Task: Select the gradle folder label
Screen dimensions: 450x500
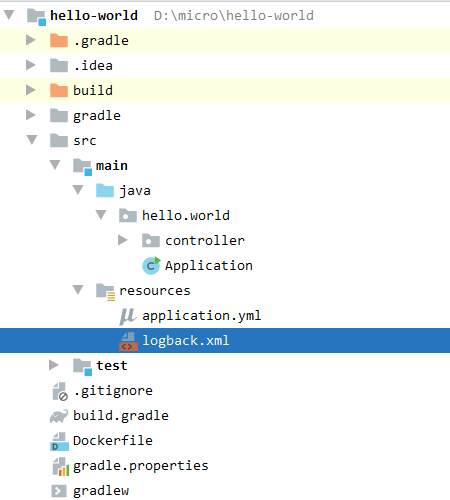Action: click(x=97, y=116)
